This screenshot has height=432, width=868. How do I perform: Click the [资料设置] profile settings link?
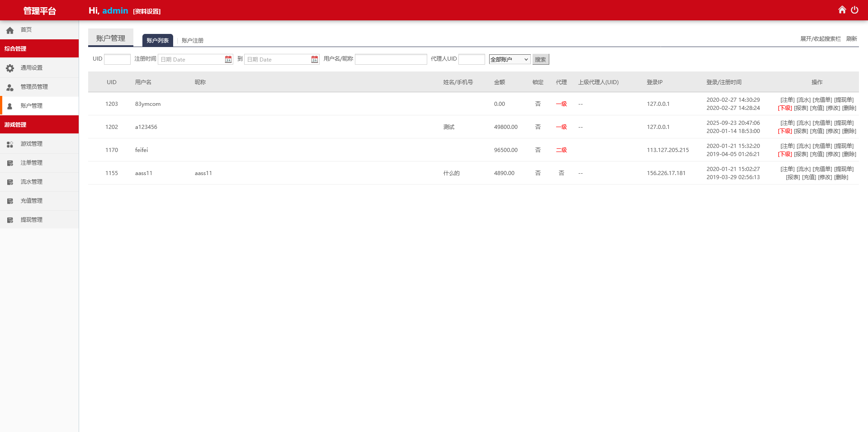pos(147,11)
